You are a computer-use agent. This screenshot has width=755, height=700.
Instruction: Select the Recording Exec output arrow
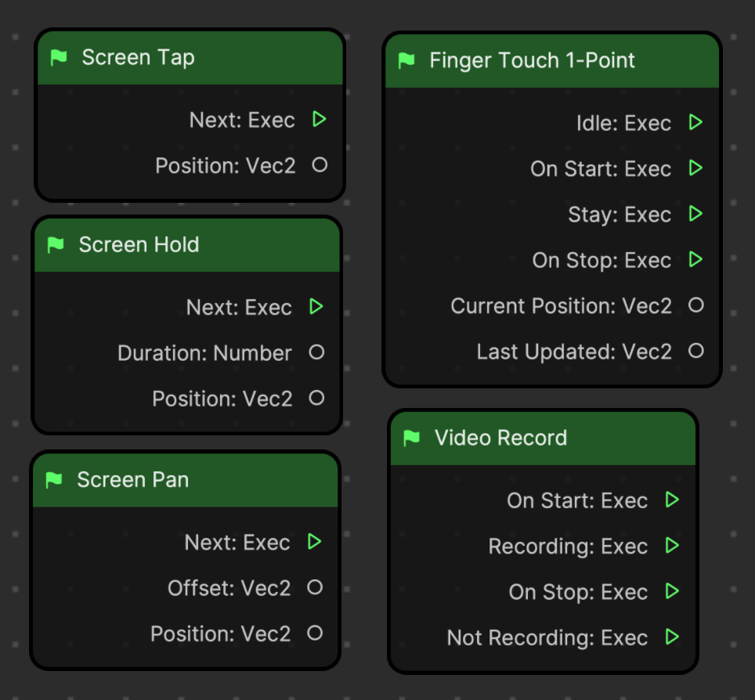point(672,546)
